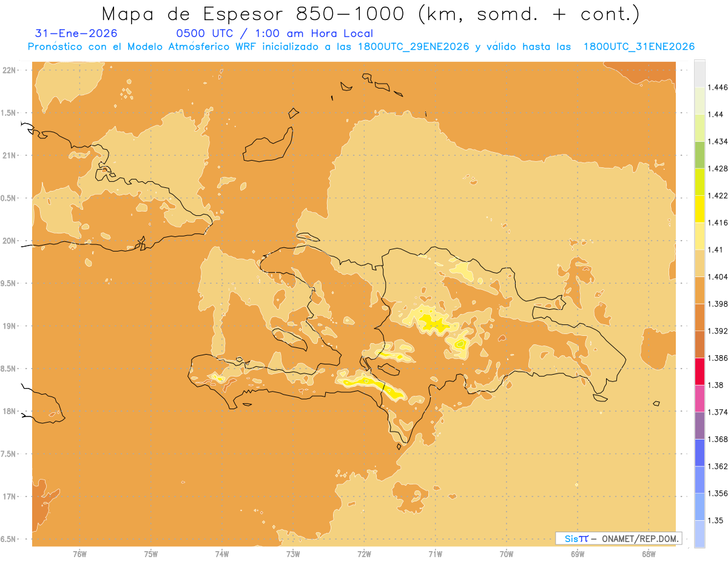Click the legend value "1.356"

point(718,493)
